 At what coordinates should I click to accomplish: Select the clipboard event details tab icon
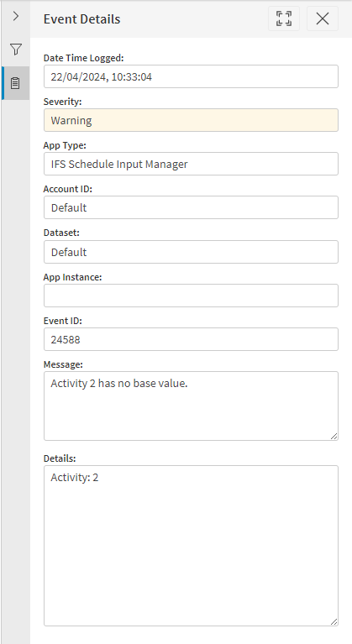(x=16, y=83)
